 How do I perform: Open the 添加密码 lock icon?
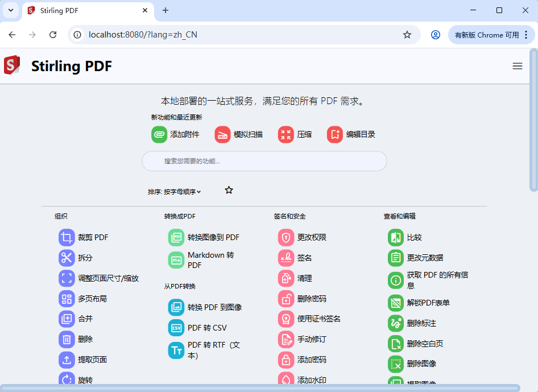tap(286, 360)
